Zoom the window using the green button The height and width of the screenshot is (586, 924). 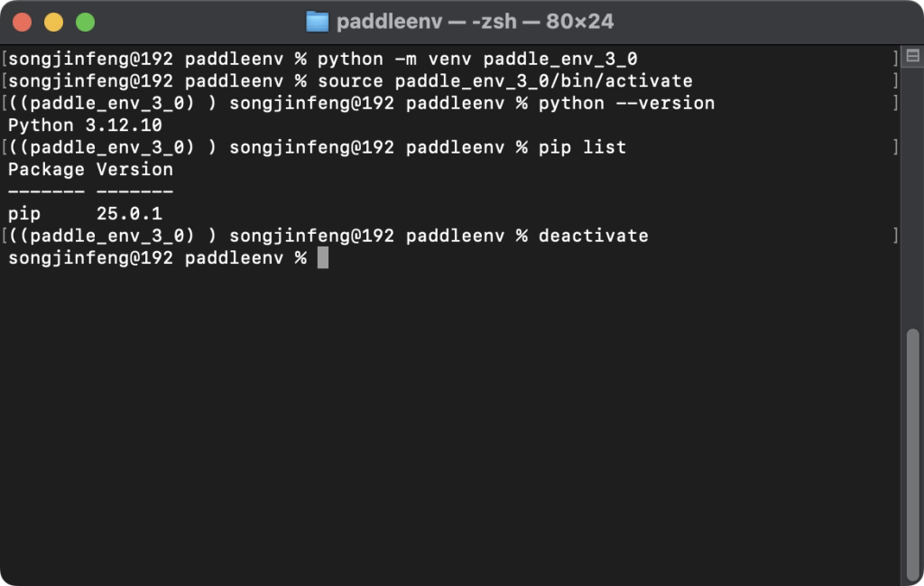click(85, 22)
